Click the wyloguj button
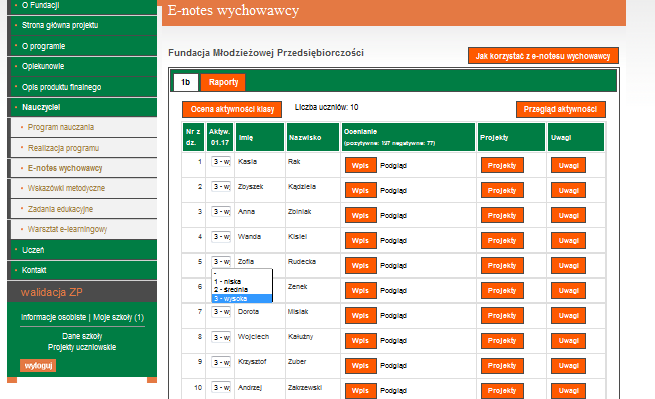 [x=38, y=366]
